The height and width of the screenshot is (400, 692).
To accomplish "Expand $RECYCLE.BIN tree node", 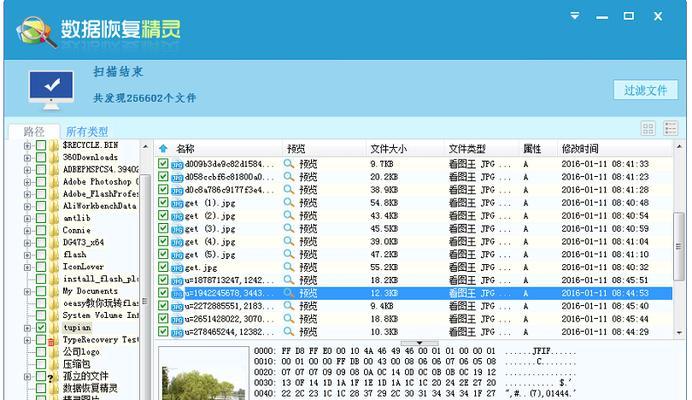I will (27, 146).
